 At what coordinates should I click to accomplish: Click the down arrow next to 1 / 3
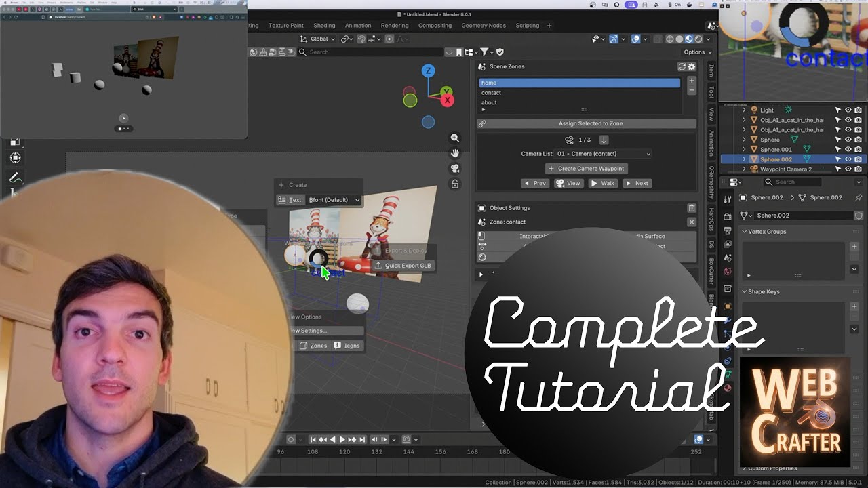pyautogui.click(x=604, y=140)
